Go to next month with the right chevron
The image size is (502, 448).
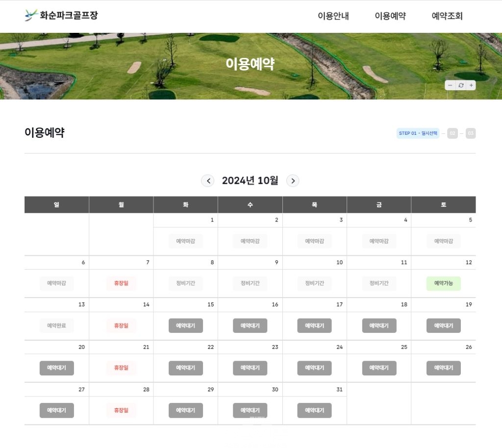tap(293, 181)
